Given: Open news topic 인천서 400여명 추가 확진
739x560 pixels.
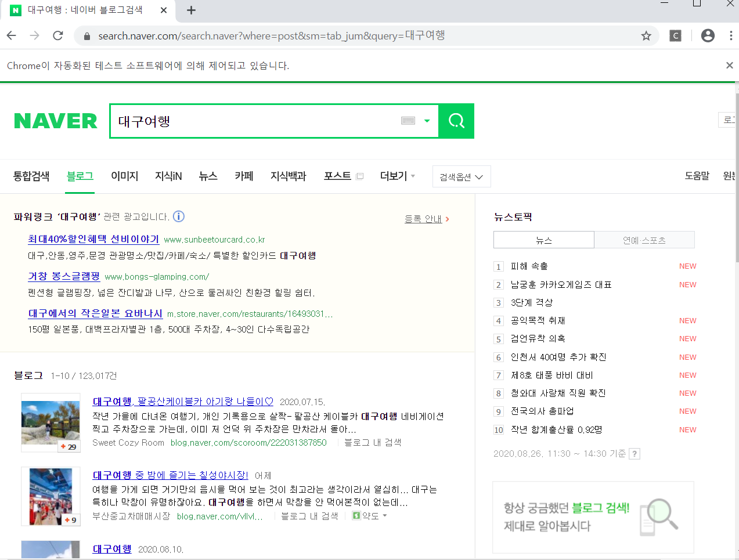Looking at the screenshot, I should pyautogui.click(x=558, y=357).
